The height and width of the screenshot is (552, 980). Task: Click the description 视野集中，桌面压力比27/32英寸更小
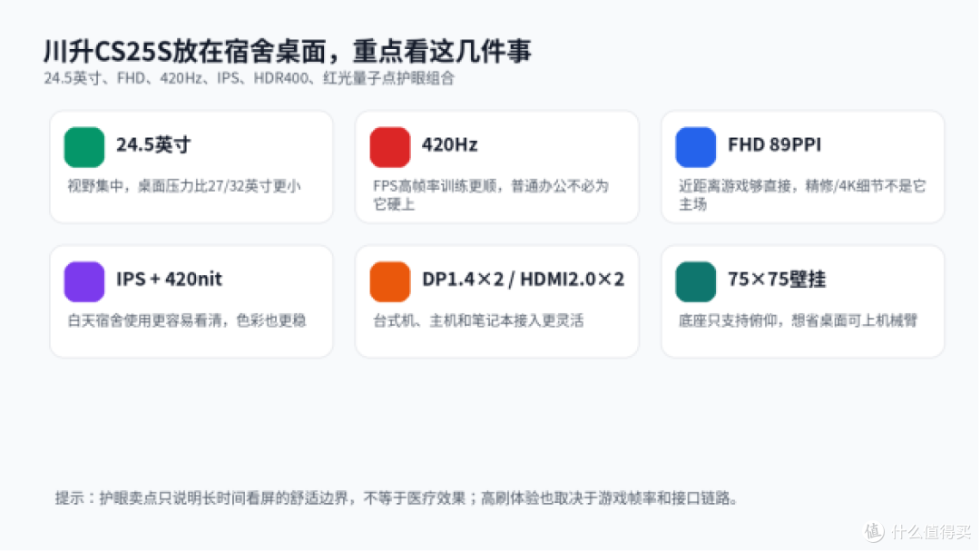tap(184, 186)
